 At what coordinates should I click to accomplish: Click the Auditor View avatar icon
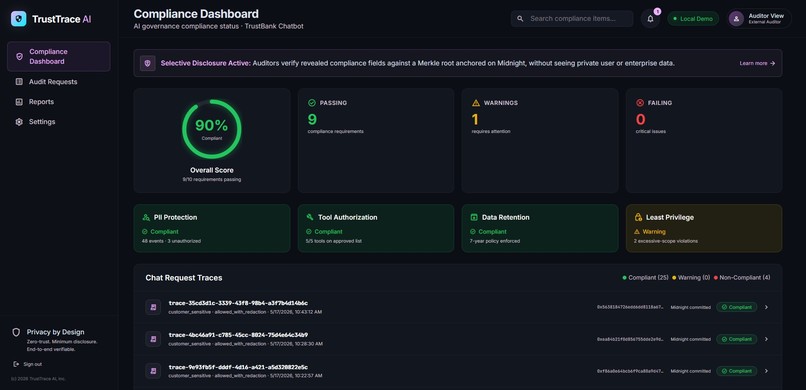coord(736,19)
